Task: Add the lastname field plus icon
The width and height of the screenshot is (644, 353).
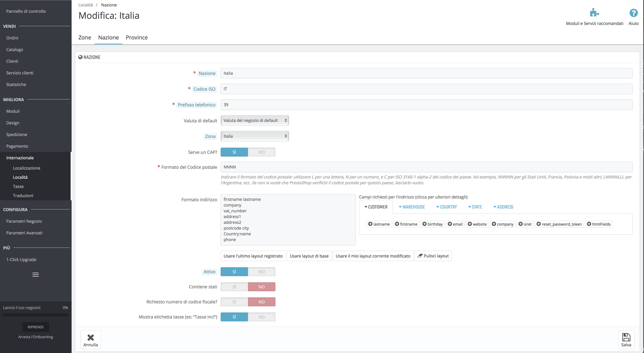Action: [370, 224]
